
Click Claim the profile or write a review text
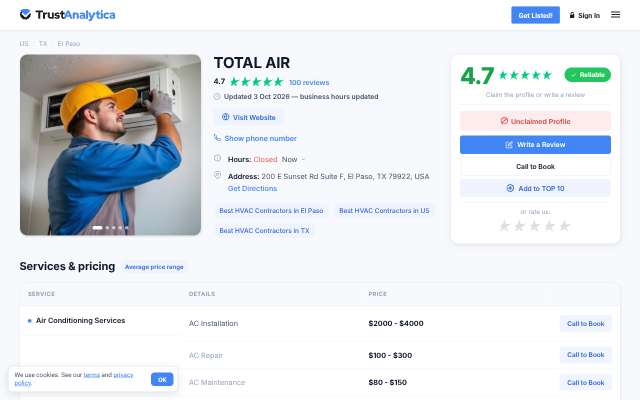[x=535, y=95]
